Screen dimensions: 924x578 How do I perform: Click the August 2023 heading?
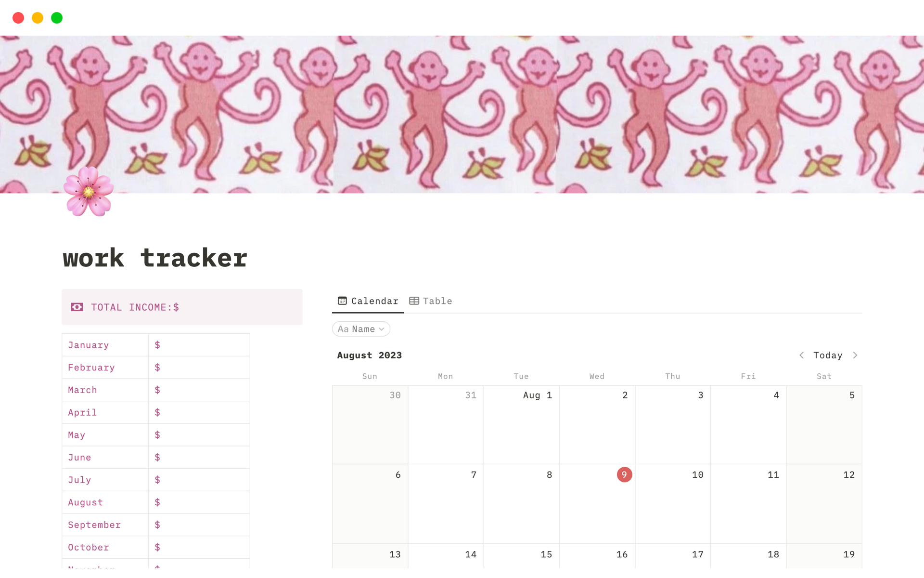369,355
